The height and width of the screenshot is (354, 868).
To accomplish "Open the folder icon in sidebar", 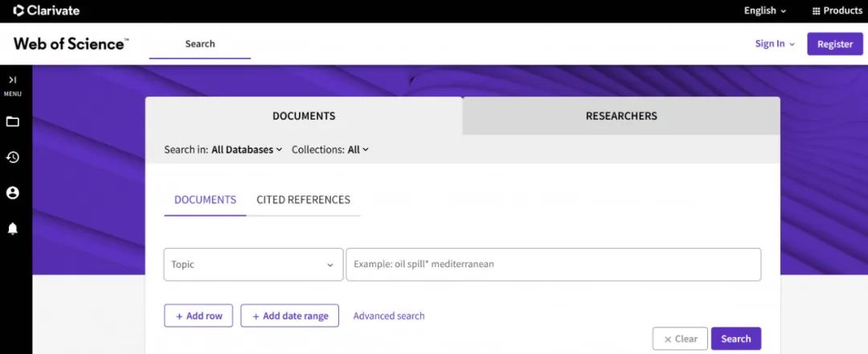I will tap(13, 122).
